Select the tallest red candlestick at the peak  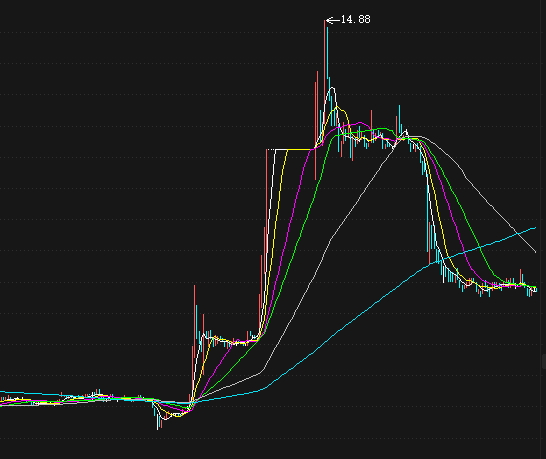point(325,84)
